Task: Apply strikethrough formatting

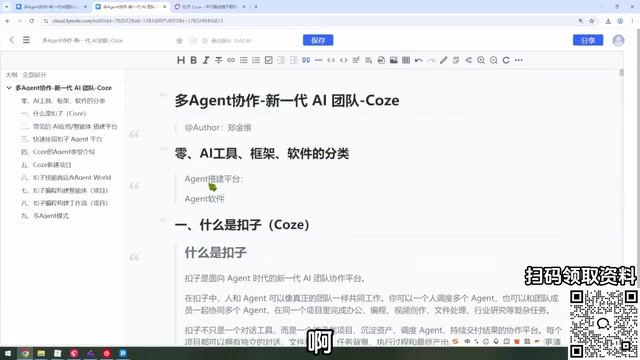Action: point(219,60)
